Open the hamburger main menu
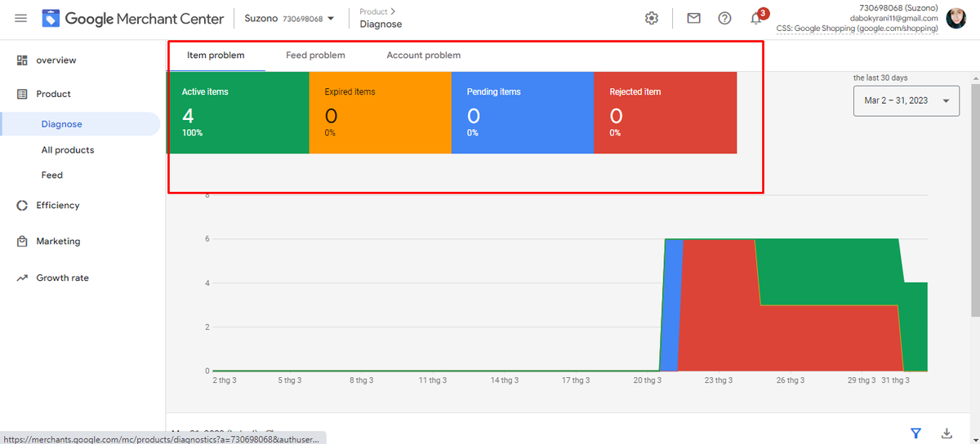This screenshot has height=444, width=980. pos(20,18)
